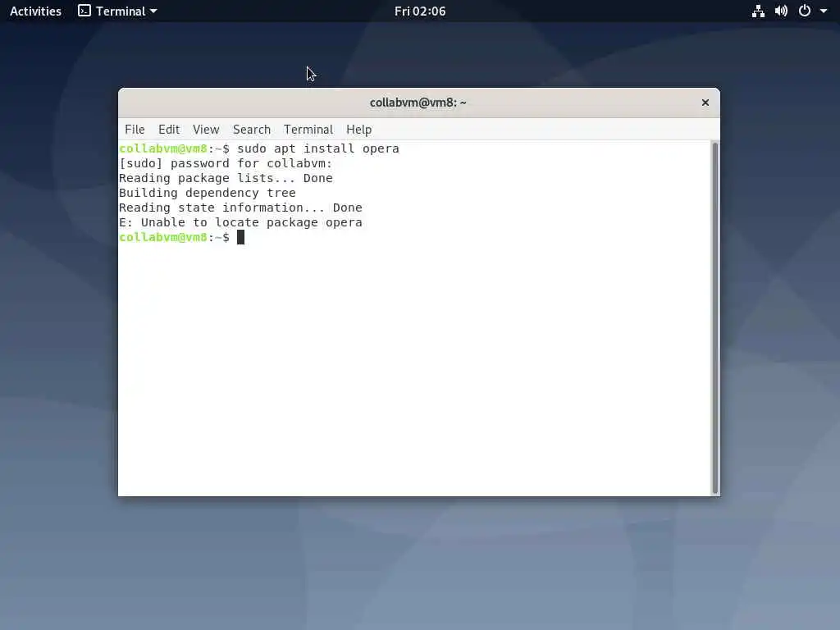This screenshot has width=840, height=630.
Task: Click the wired network status icon
Action: pyautogui.click(x=758, y=11)
